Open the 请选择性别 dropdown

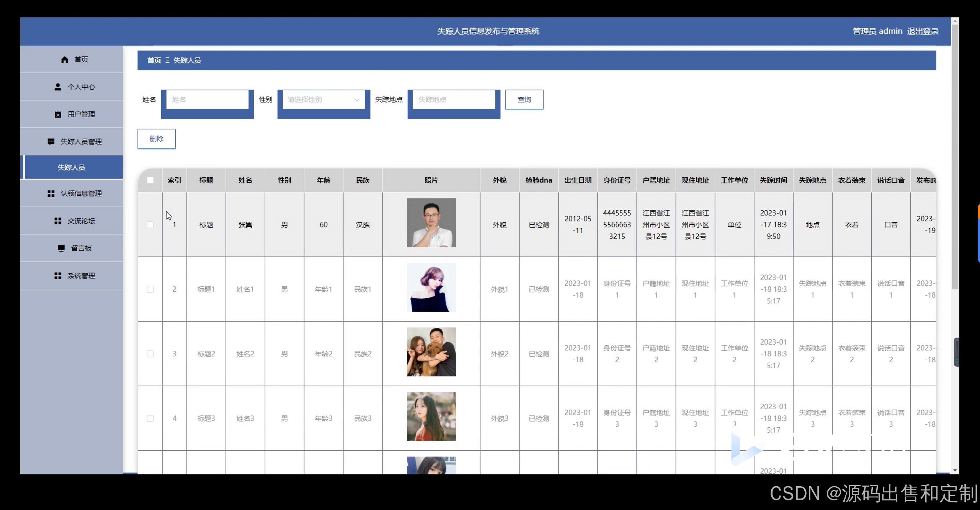(318, 100)
